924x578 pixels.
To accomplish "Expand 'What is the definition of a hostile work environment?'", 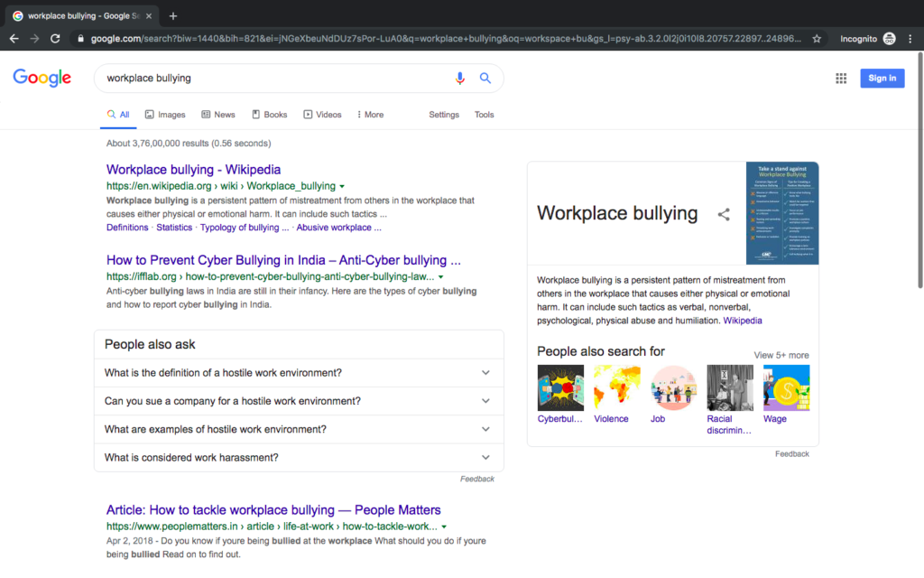I will [x=299, y=373].
